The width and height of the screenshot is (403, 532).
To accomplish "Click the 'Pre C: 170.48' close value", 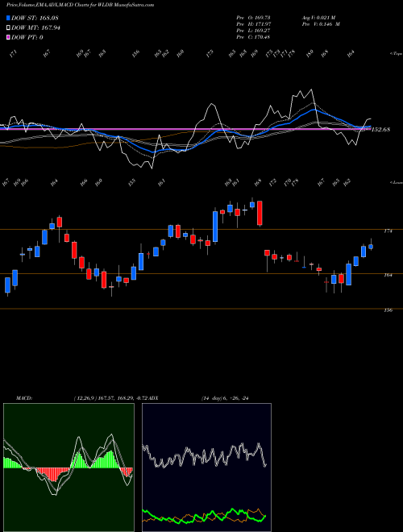I will 253,37.
